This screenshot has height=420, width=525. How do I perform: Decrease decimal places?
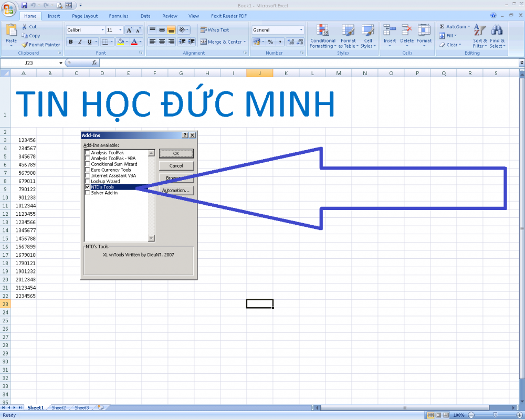click(300, 42)
